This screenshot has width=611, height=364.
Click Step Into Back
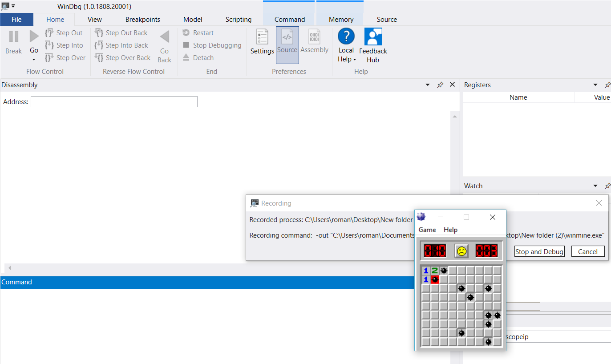(121, 45)
